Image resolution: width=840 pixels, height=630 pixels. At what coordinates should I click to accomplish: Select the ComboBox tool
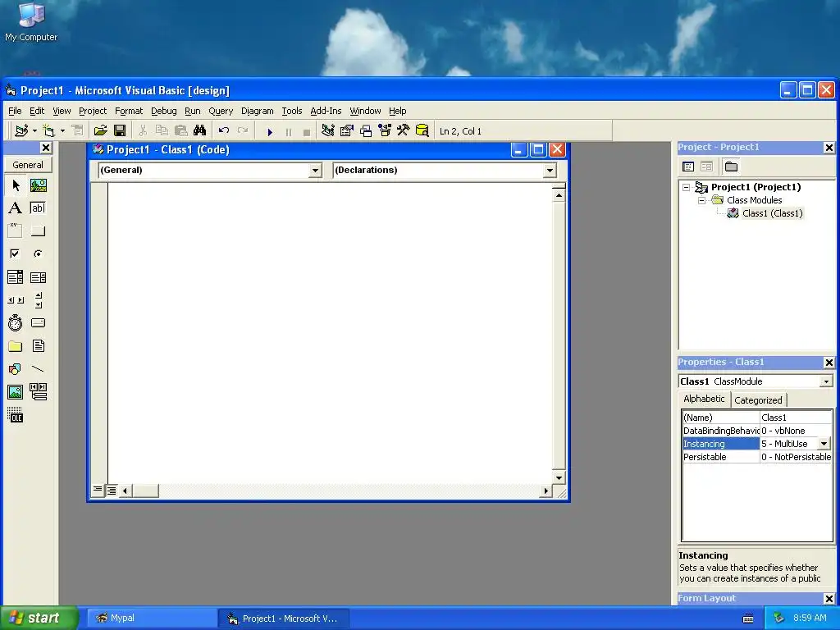pyautogui.click(x=15, y=277)
